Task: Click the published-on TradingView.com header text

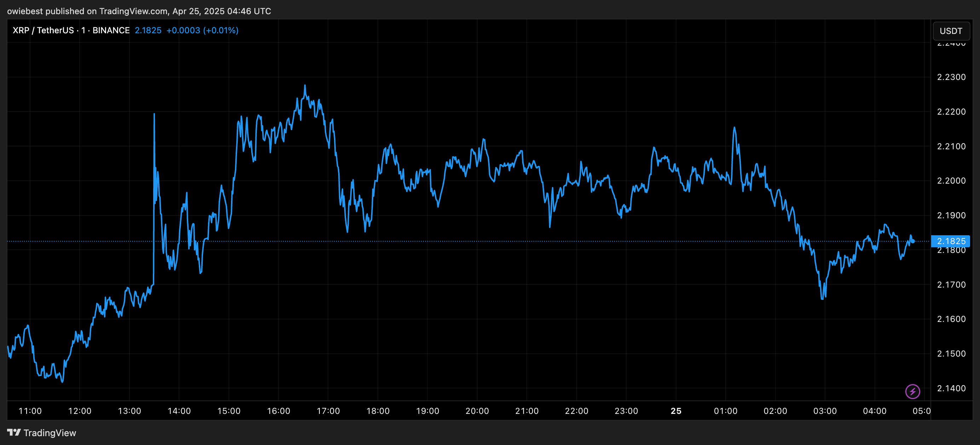Action: [139, 11]
